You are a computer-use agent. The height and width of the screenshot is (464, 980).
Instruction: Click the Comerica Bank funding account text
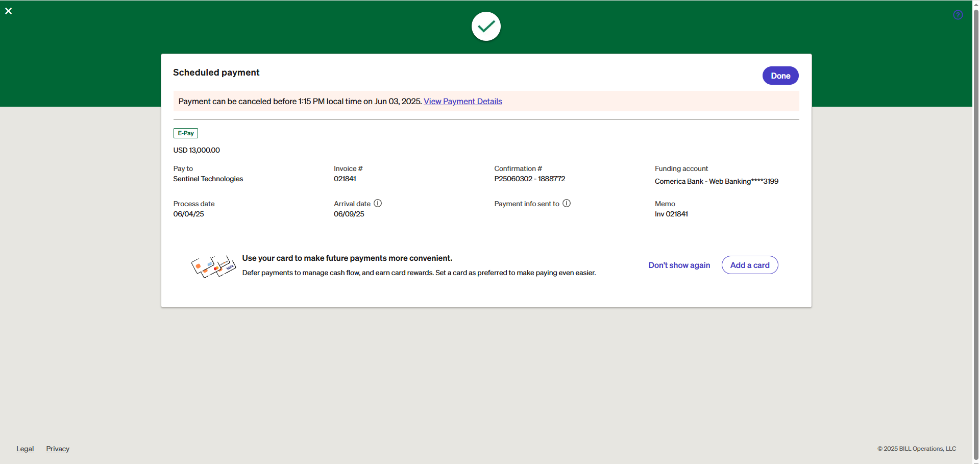716,182
